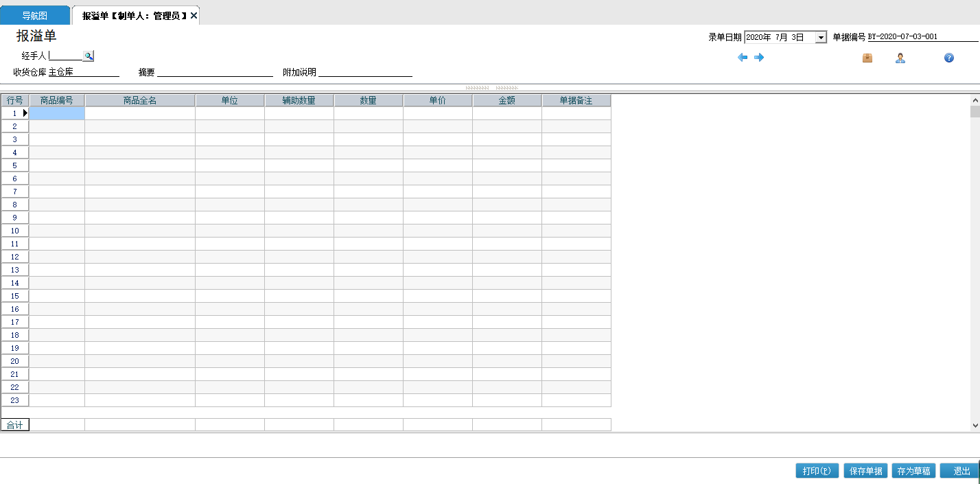
Task: Click the scroll up arrow of the grid scrollbar
Action: [975, 100]
